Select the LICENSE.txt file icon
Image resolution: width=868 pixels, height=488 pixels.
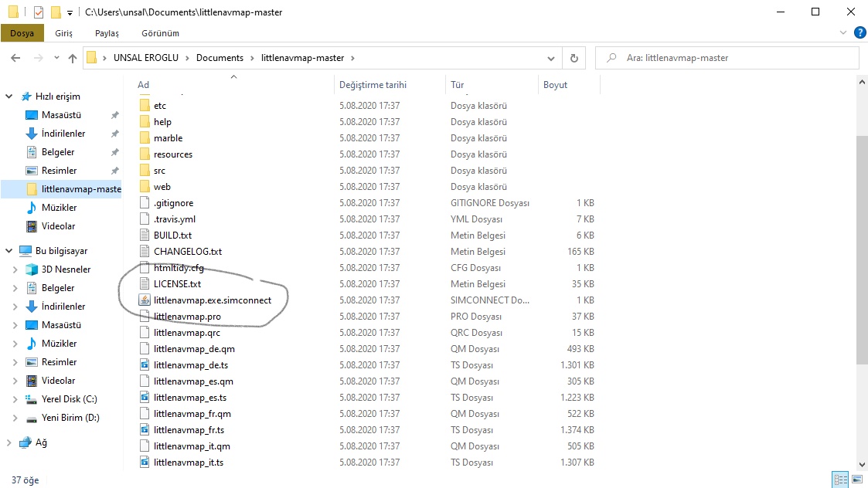(x=145, y=284)
